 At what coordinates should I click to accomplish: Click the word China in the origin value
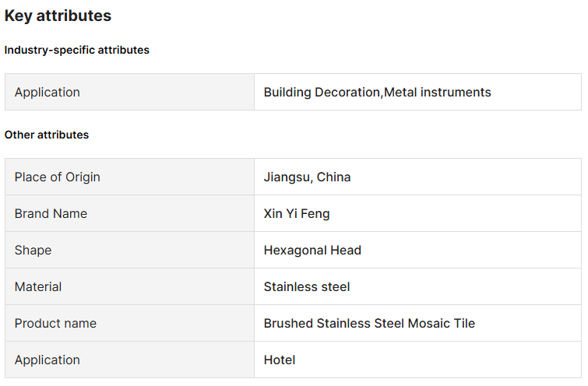tap(333, 177)
